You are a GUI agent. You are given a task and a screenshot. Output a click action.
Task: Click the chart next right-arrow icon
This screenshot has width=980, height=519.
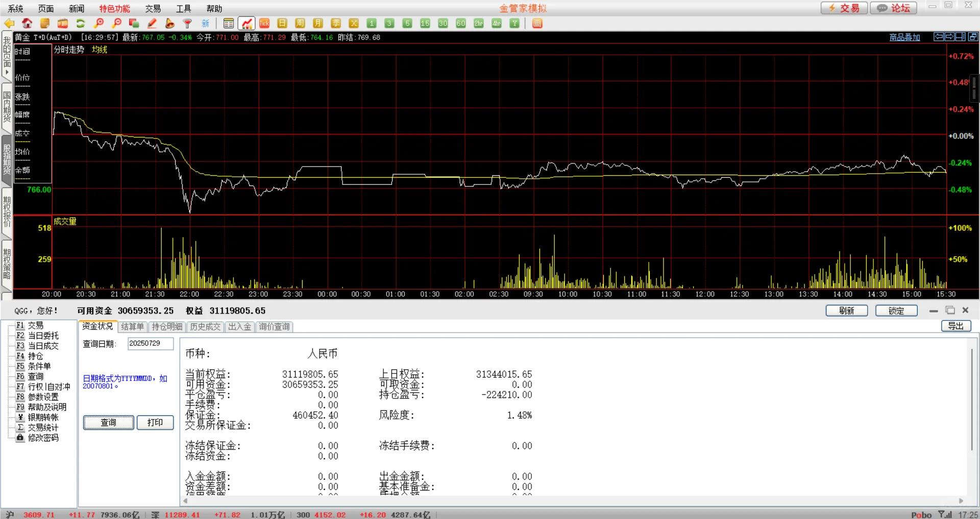949,37
